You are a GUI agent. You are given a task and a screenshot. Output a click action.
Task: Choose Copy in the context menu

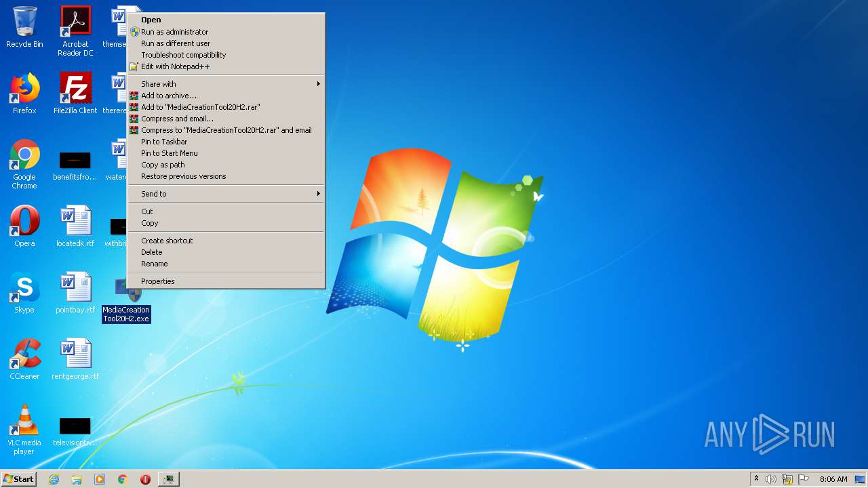[226, 223]
